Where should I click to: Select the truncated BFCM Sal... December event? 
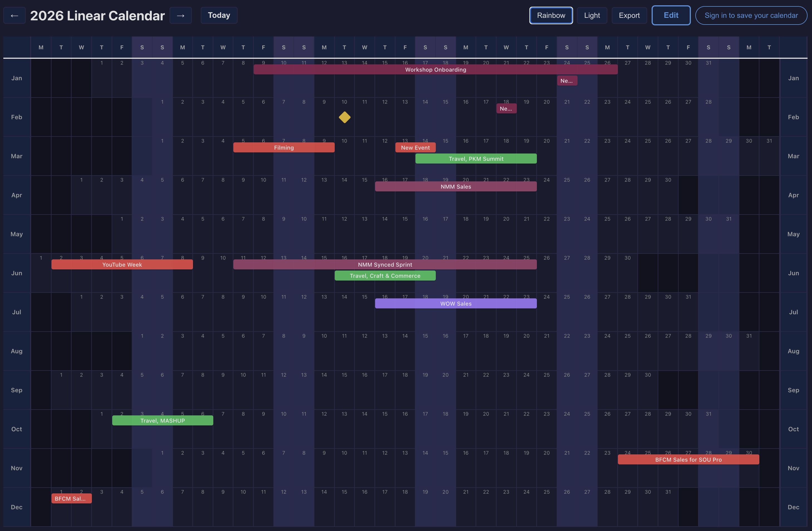coord(71,499)
